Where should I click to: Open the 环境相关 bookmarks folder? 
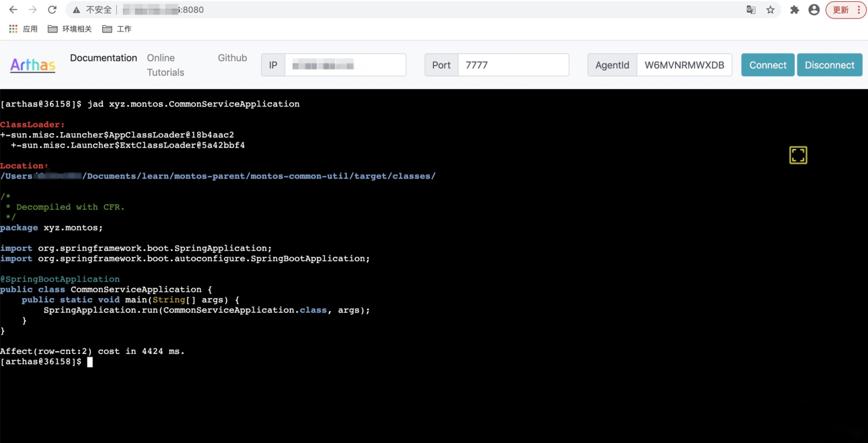tap(70, 29)
